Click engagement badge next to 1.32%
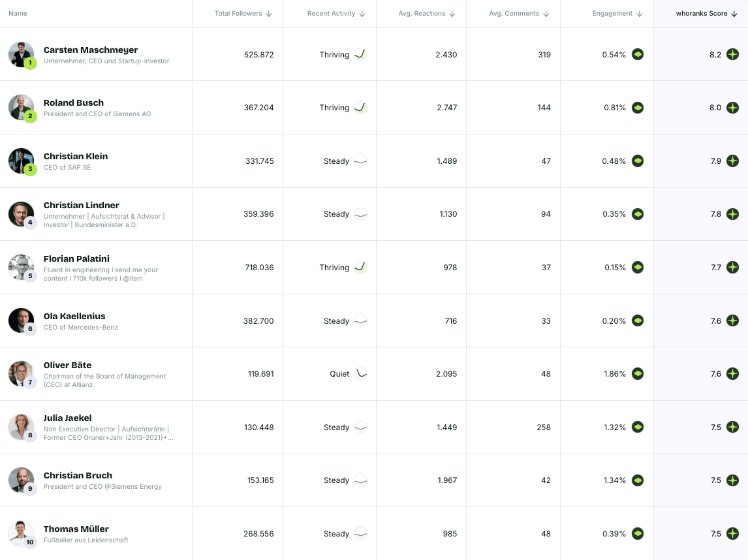Screen dimensions: 748x560 coord(638,428)
